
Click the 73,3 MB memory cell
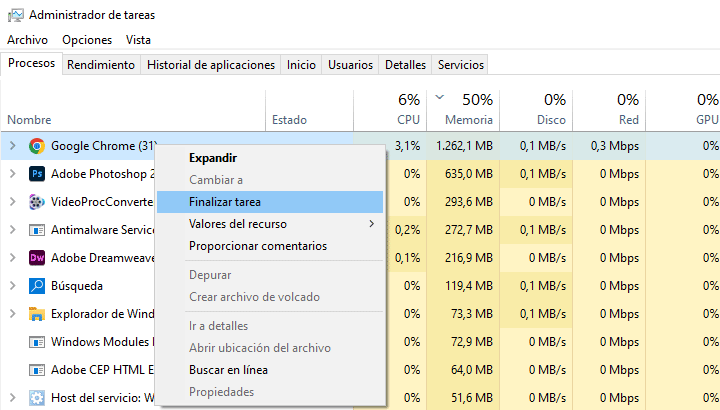[x=463, y=314]
